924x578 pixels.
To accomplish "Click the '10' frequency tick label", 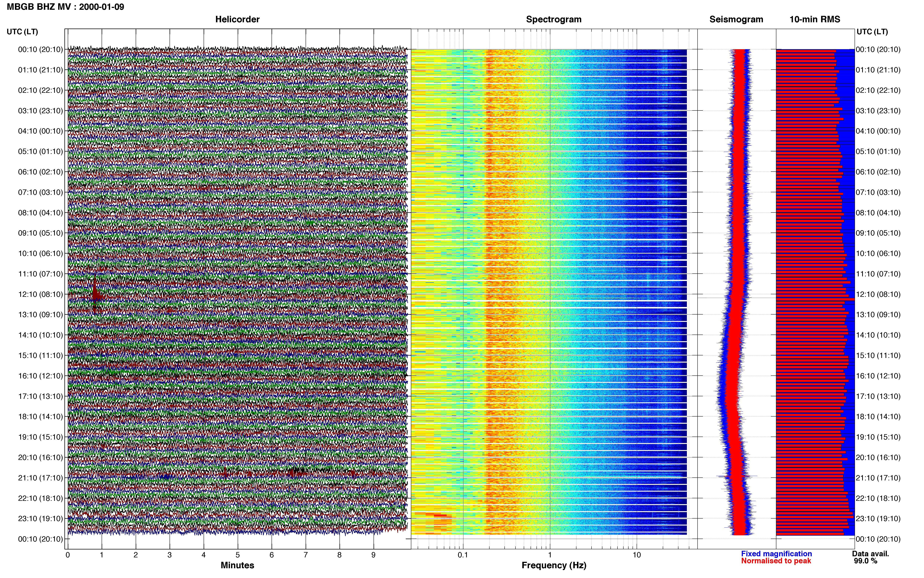I will [637, 555].
